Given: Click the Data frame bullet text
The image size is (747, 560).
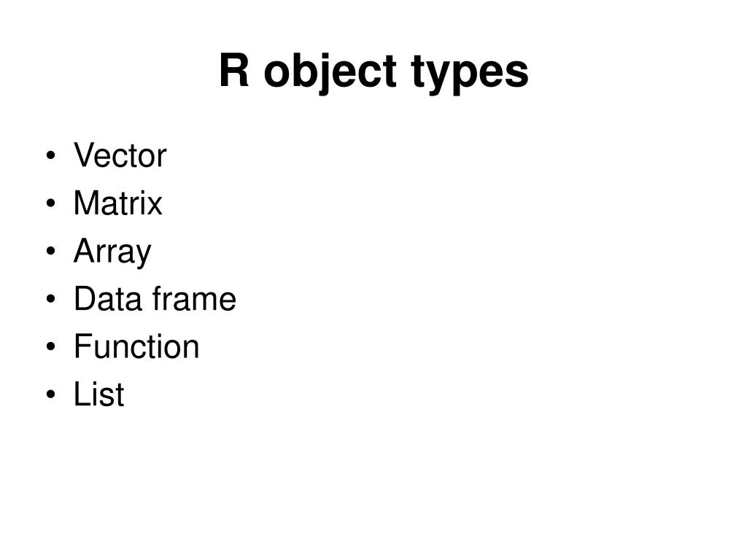Looking at the screenshot, I should [x=155, y=298].
